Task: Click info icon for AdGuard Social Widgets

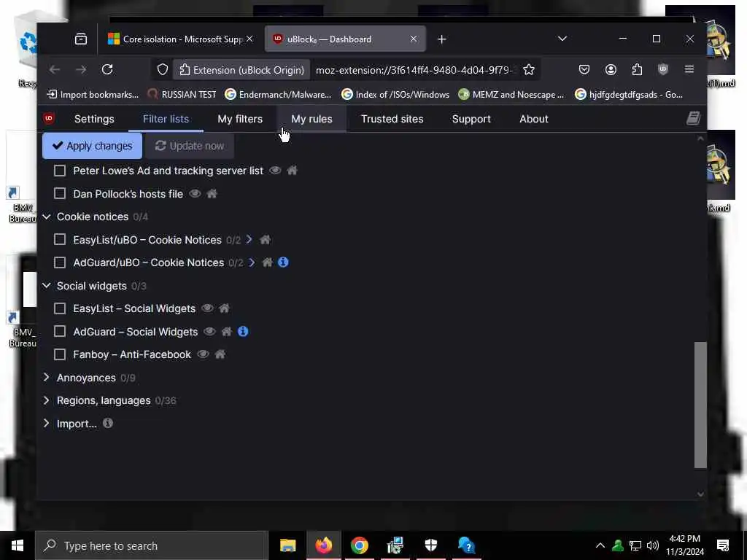Action: click(243, 332)
